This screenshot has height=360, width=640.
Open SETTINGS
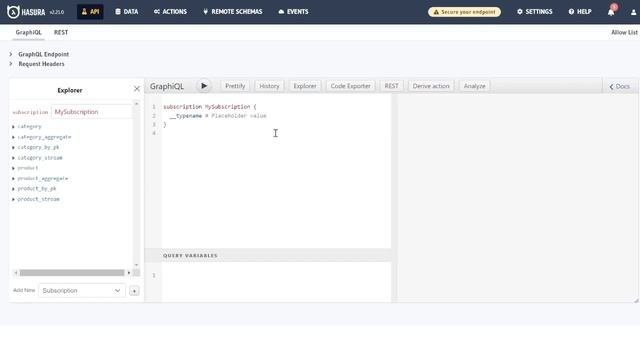[534, 12]
